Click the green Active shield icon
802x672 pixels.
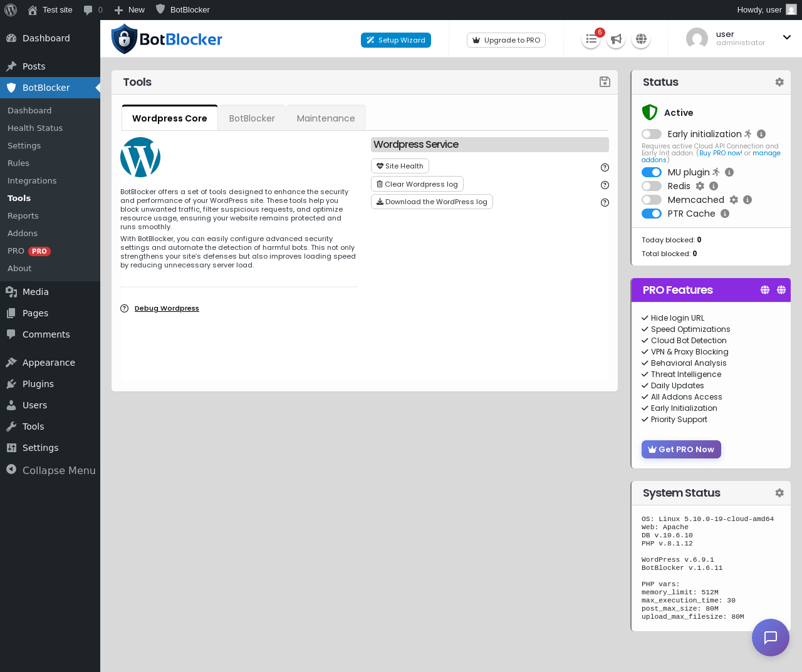point(650,112)
